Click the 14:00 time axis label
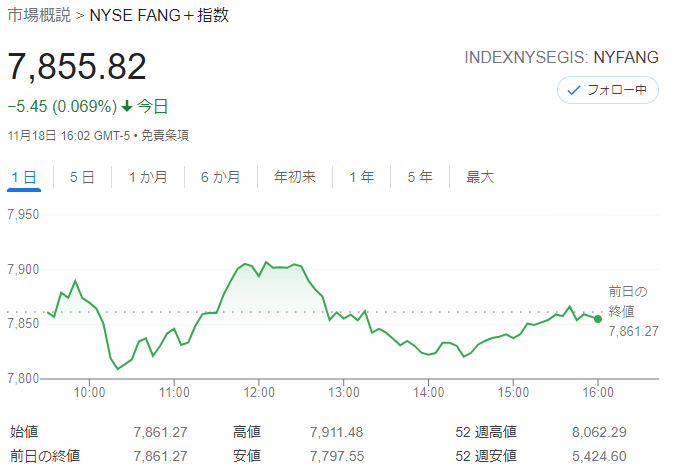 [429, 393]
